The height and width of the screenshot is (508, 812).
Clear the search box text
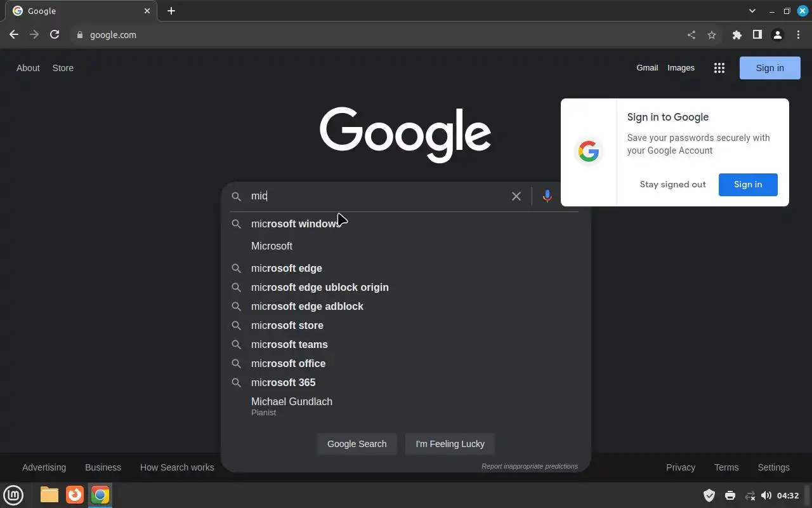click(516, 196)
